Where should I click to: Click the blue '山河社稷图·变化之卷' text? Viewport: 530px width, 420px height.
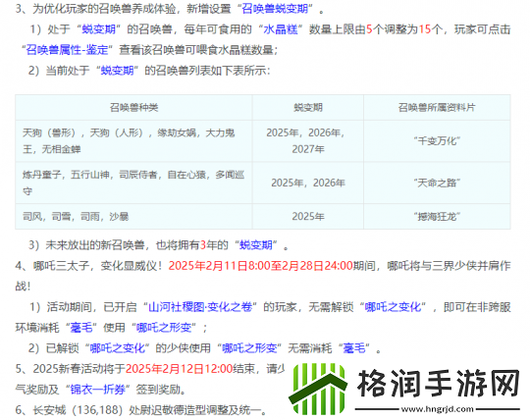(200, 307)
